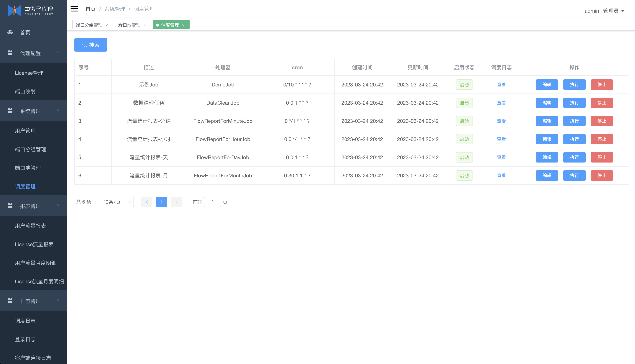Stop the 示例Job row
The height and width of the screenshot is (364, 635).
[x=602, y=84]
